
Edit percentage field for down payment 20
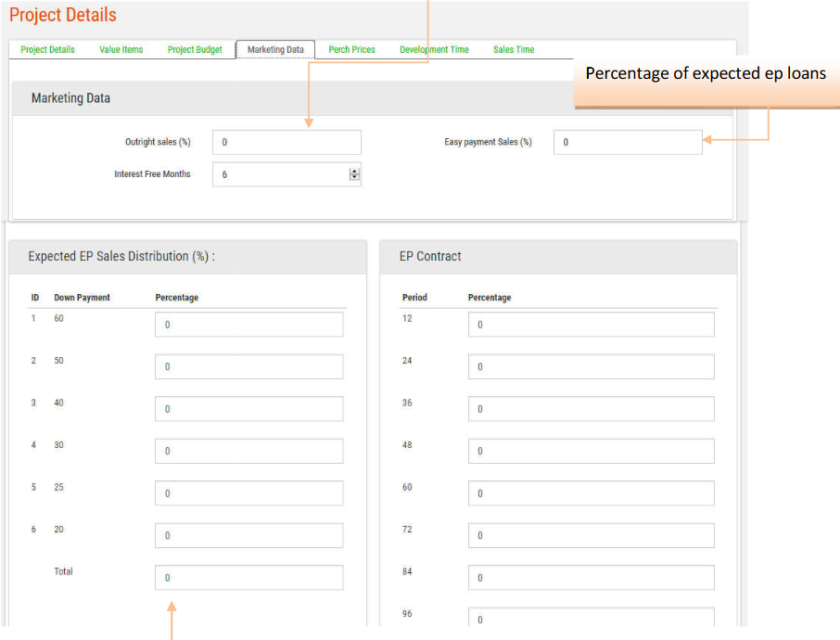(x=248, y=535)
